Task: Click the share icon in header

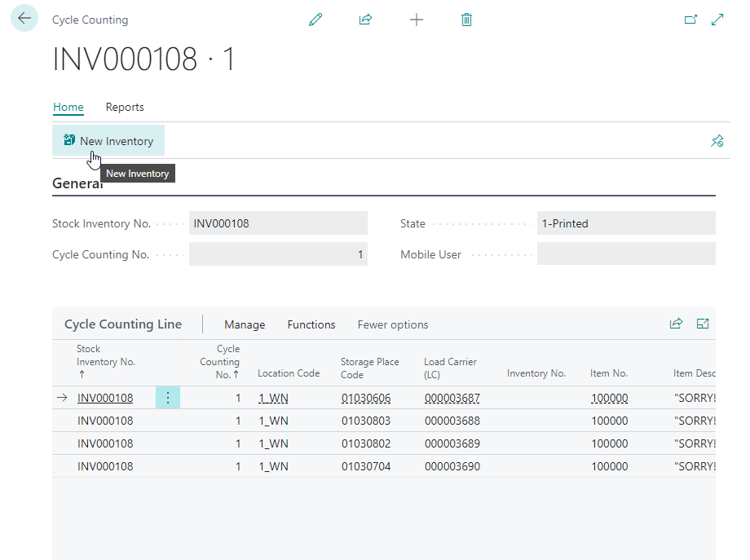Action: pos(365,20)
